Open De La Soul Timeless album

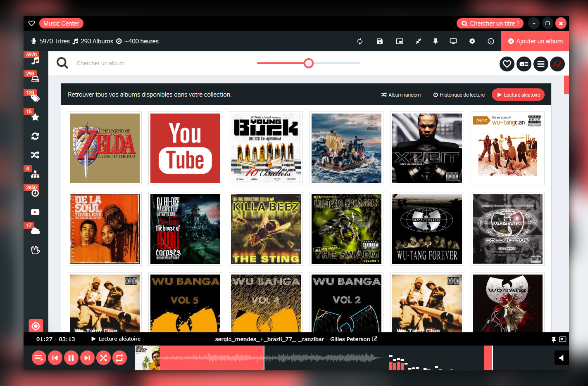(105, 229)
